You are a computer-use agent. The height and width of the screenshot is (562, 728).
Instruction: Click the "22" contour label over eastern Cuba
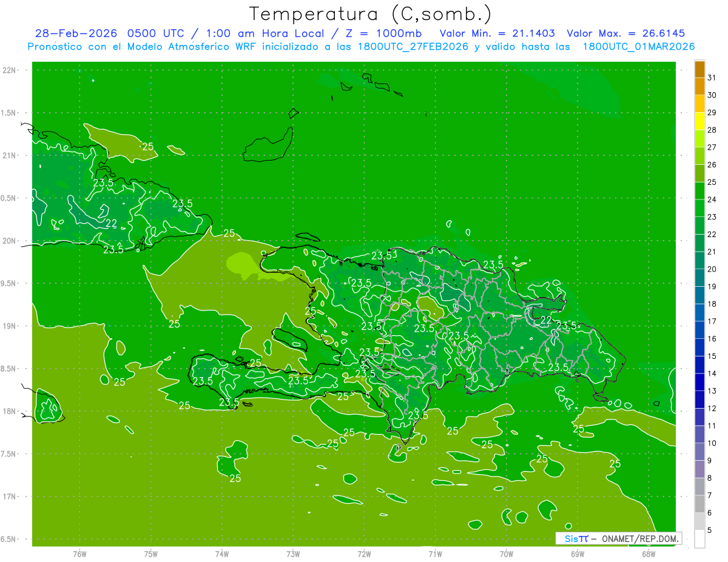pos(112,224)
